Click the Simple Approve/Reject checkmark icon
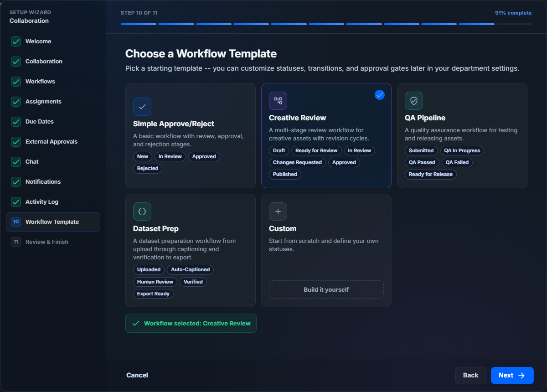547x392 pixels. pos(142,107)
